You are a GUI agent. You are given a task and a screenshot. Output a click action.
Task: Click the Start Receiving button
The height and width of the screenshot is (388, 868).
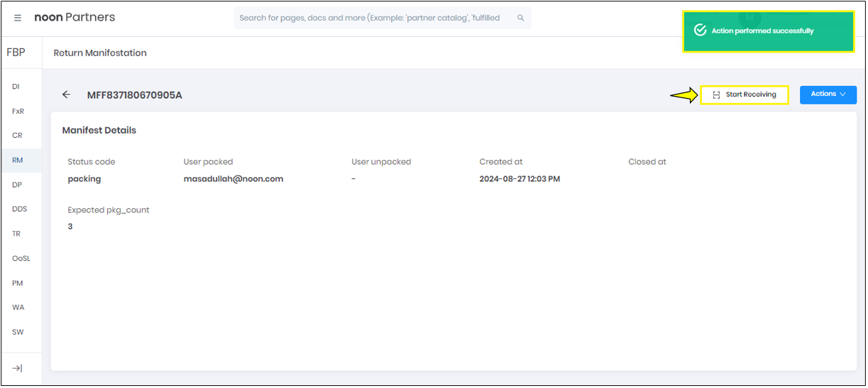(745, 95)
